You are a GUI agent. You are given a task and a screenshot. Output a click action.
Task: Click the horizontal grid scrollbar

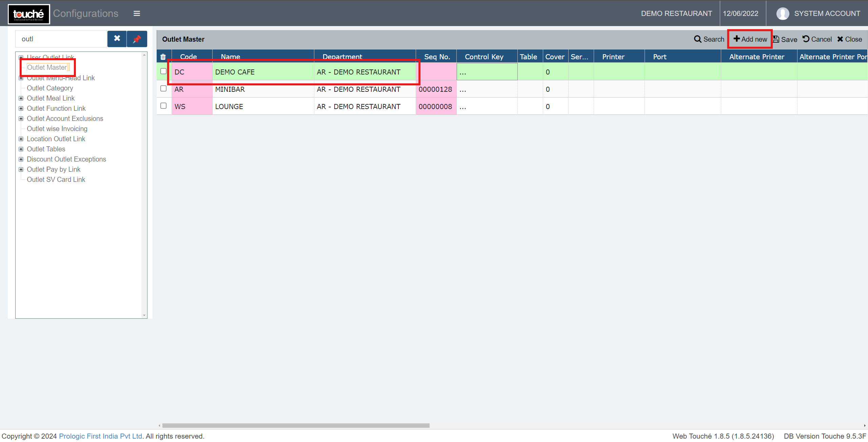[x=296, y=425]
